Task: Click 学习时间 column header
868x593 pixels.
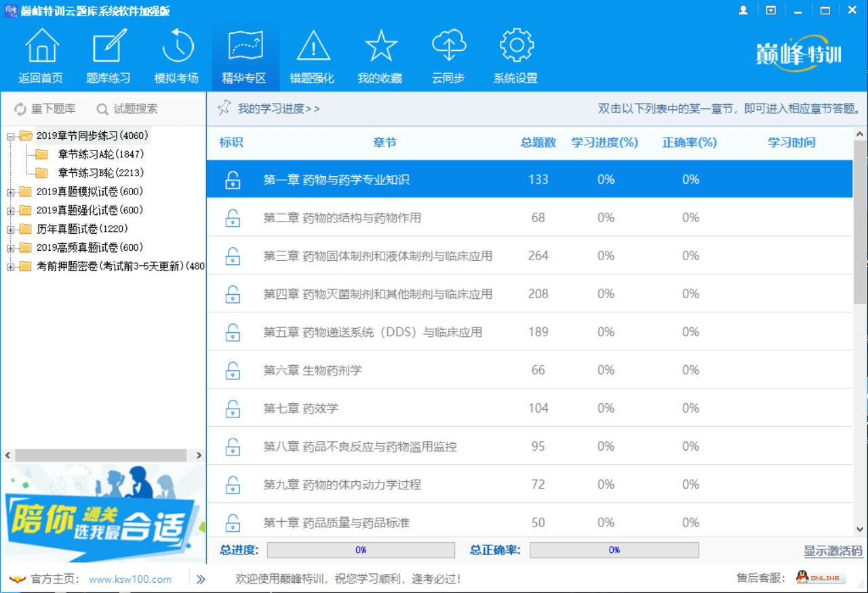Action: tap(791, 142)
